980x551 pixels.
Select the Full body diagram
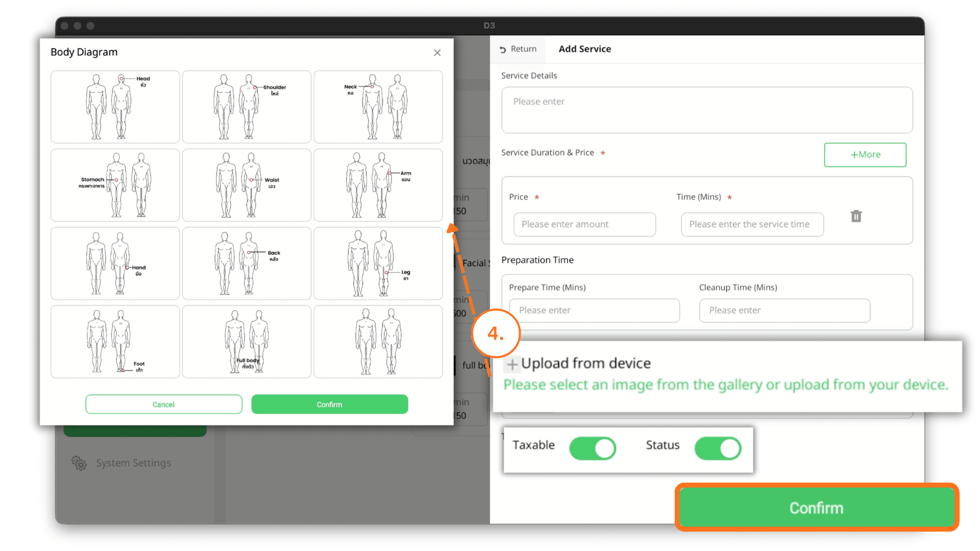tap(246, 341)
